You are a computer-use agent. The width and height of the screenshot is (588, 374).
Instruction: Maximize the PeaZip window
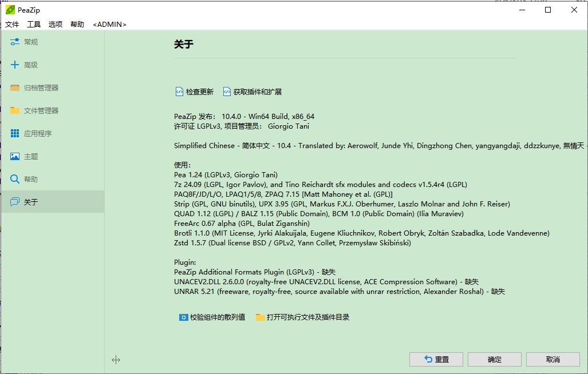[548, 10]
